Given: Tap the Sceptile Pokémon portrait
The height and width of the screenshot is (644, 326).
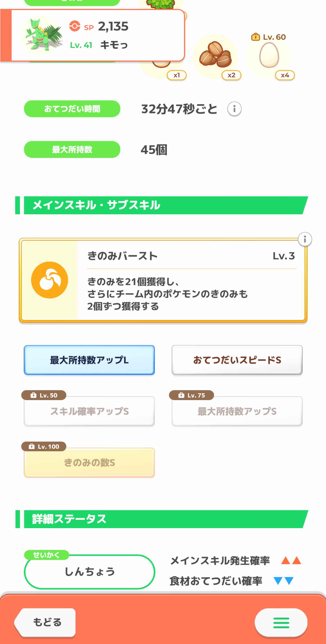Looking at the screenshot, I should pyautogui.click(x=42, y=35).
